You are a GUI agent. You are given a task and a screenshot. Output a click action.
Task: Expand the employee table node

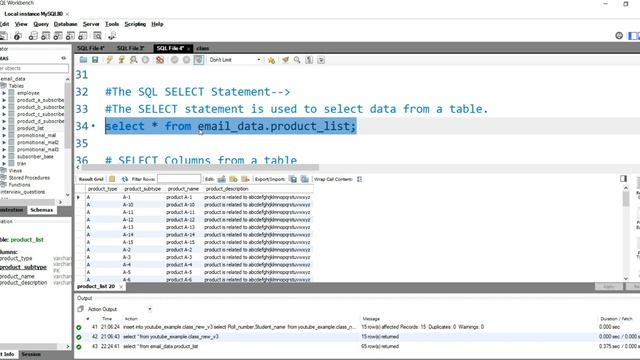(x=4, y=93)
